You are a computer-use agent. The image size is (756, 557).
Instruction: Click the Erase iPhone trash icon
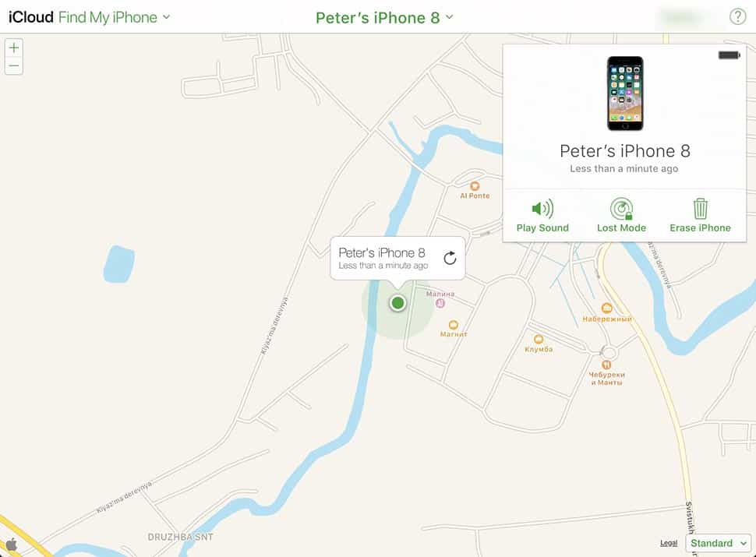tap(700, 209)
